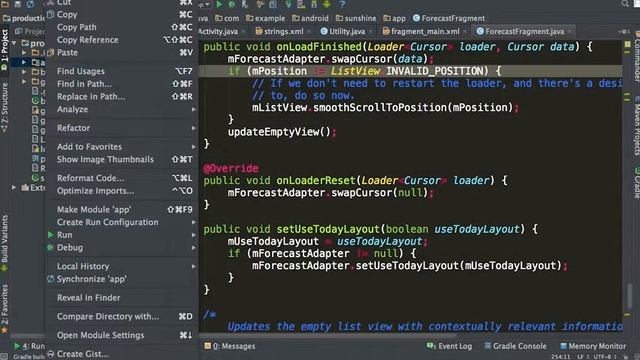Close the ForecastFragment.java tab
This screenshot has width=640, height=360.
pyautogui.click(x=569, y=31)
